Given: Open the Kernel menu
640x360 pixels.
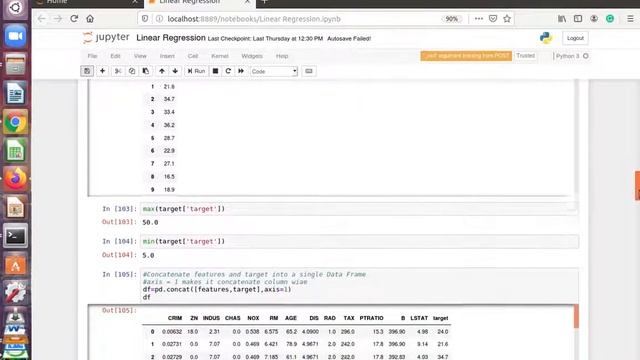Looking at the screenshot, I should pyautogui.click(x=220, y=56).
